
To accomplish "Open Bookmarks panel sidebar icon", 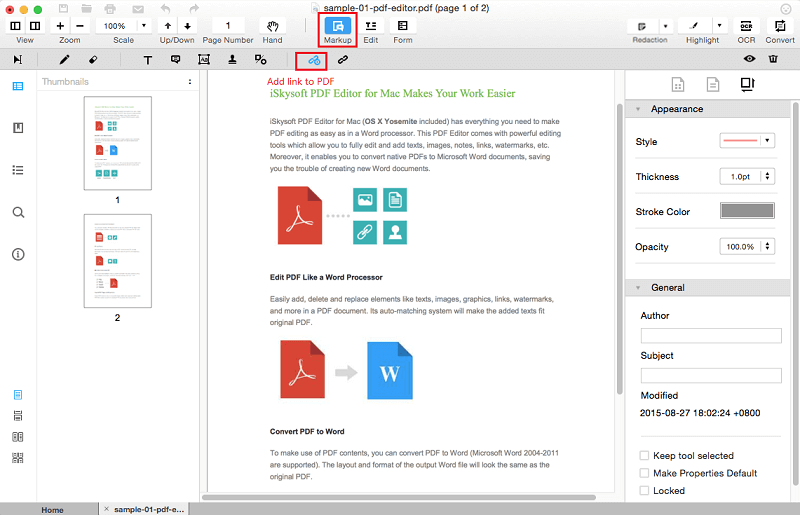I will (x=18, y=128).
